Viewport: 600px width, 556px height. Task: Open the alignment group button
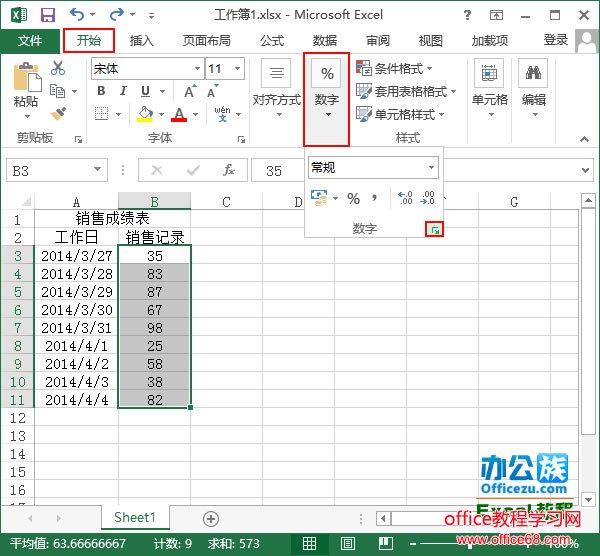click(277, 88)
